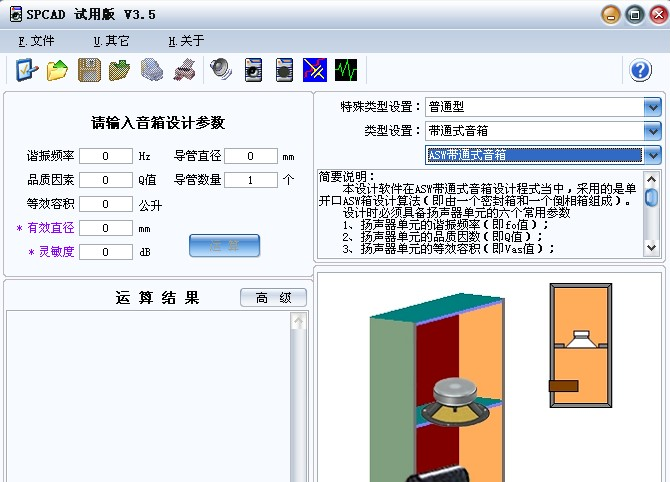670x482 pixels.
Task: Click the dark speaker cabinet icon
Action: pyautogui.click(x=284, y=70)
